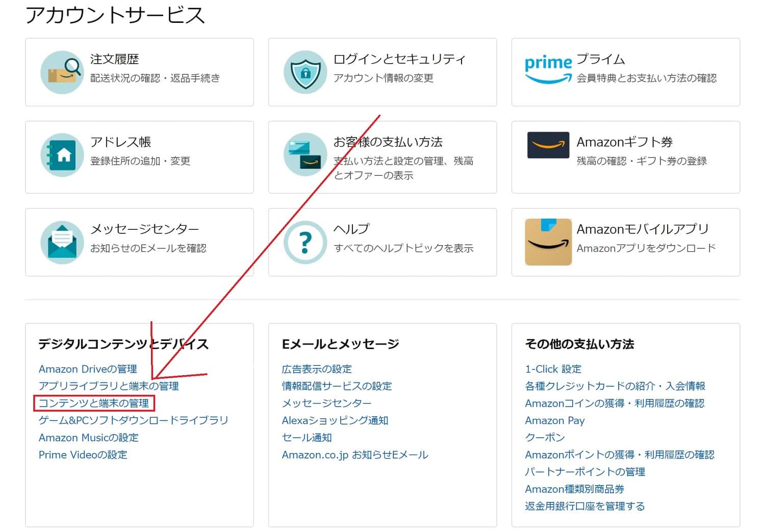Open アドレス帳 card title
This screenshot has height=532, width=765.
[x=121, y=142]
